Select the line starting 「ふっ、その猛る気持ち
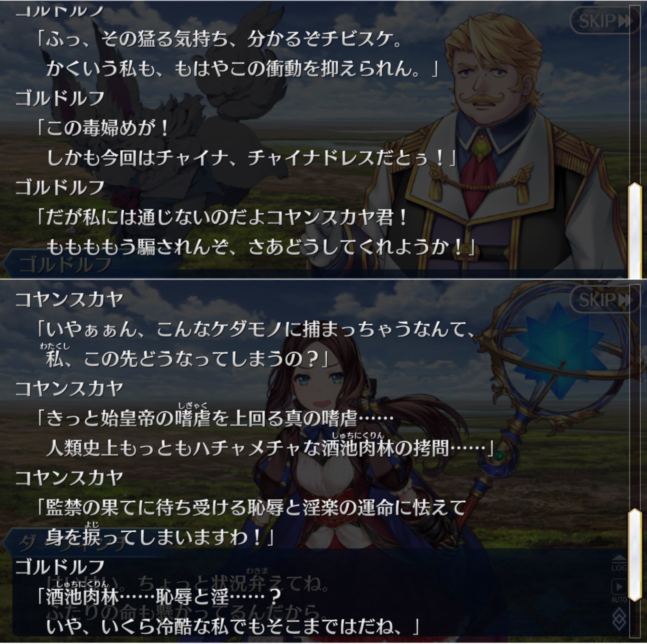 pyautogui.click(x=219, y=40)
